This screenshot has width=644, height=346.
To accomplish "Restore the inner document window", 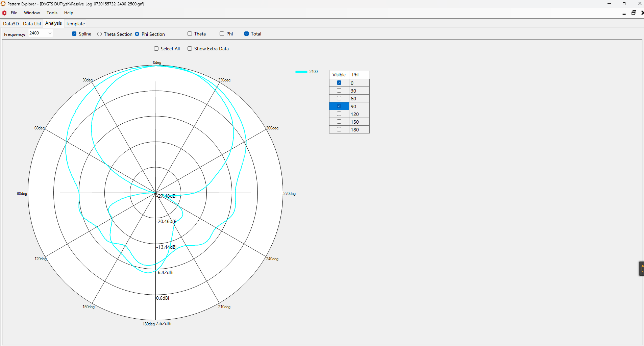I will tap(634, 13).
